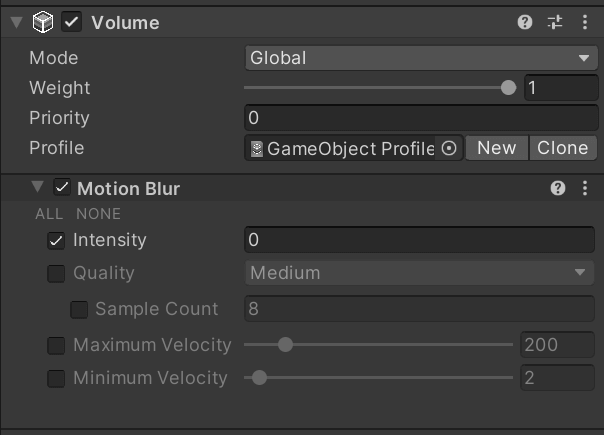Click the Weight slider handle
This screenshot has height=435, width=604.
(508, 88)
